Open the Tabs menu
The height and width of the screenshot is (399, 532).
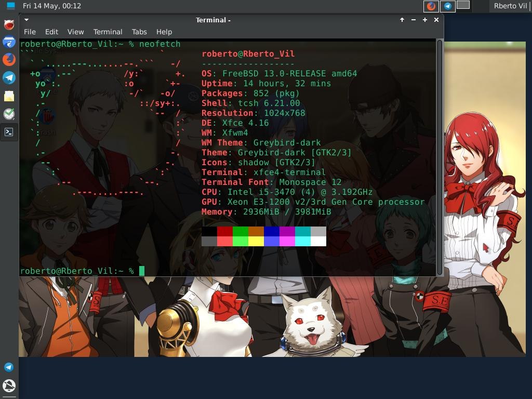(139, 32)
